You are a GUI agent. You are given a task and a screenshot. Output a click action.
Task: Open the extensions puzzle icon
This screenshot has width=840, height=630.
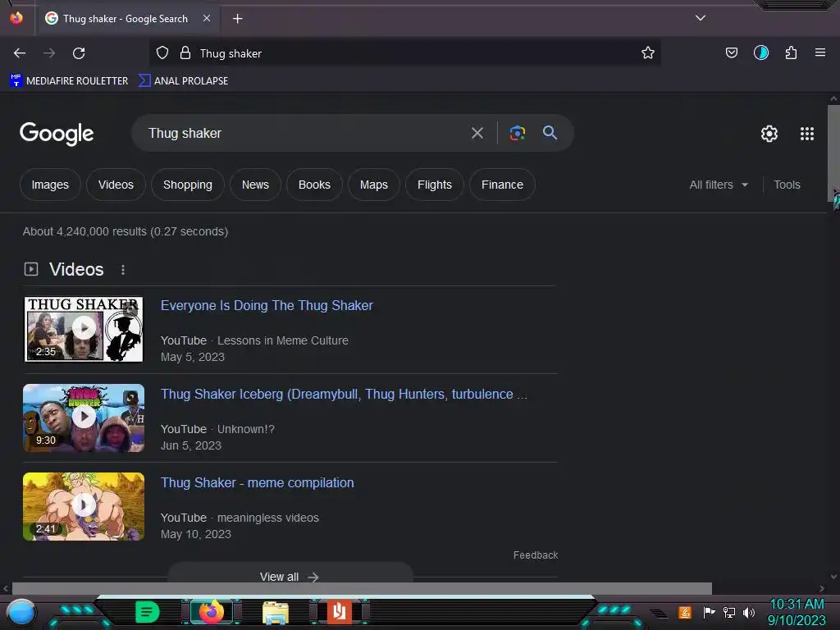coord(791,52)
